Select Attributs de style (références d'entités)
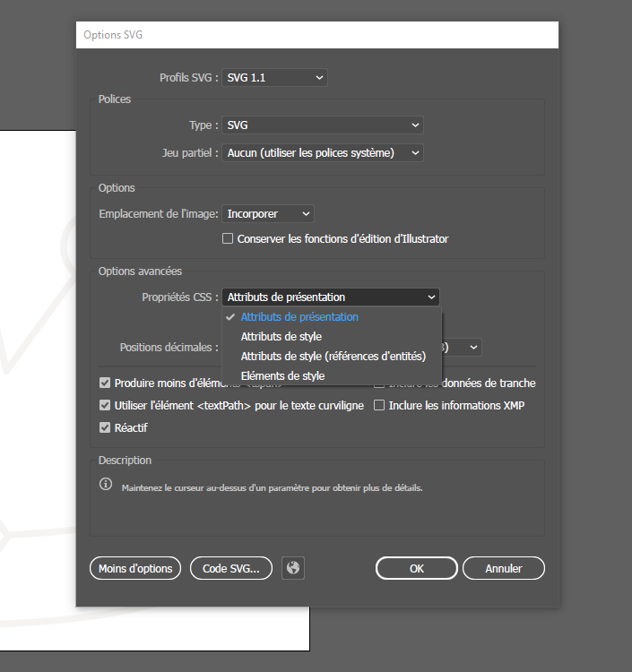This screenshot has width=632, height=672. click(333, 357)
